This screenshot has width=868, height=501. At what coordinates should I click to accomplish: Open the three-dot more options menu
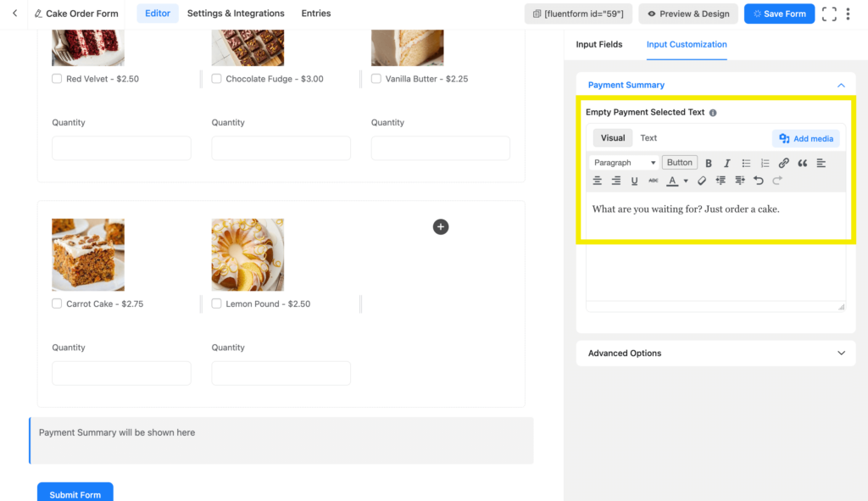(x=848, y=14)
